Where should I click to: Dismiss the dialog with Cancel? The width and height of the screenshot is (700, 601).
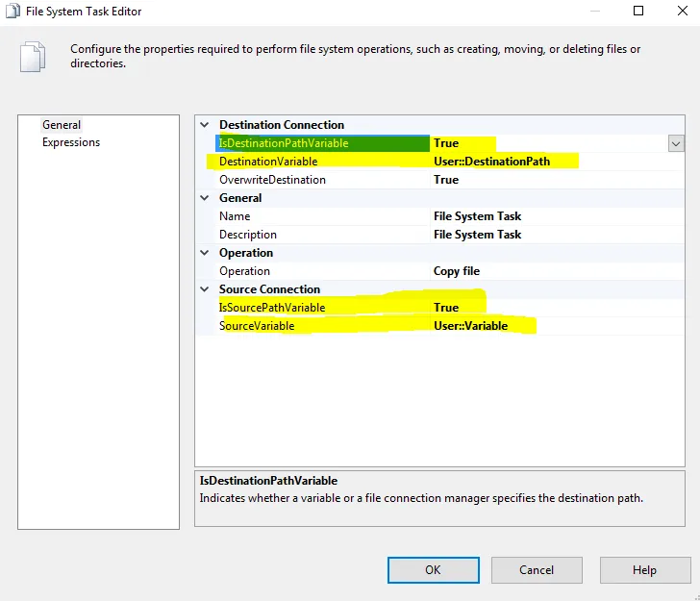[537, 569]
